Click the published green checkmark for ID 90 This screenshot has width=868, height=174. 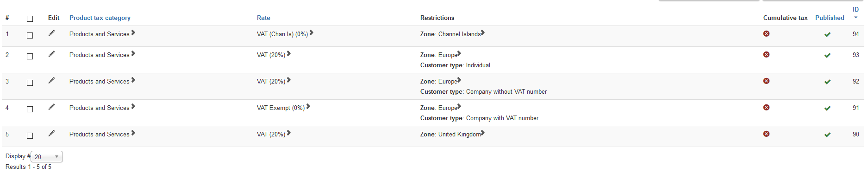[827, 135]
